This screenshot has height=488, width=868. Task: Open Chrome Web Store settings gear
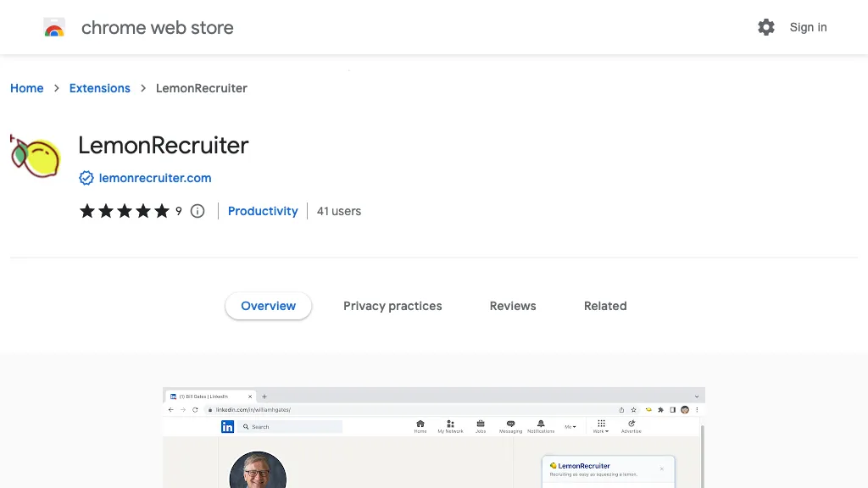766,27
